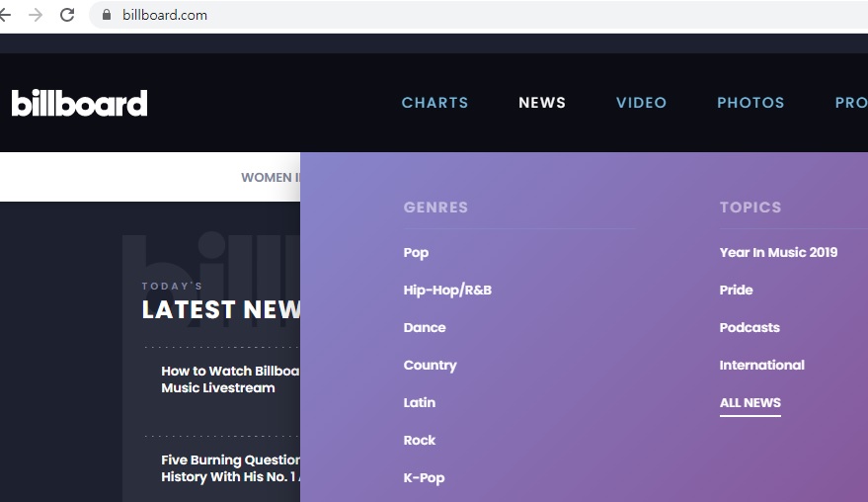Open the Video menu
The height and width of the screenshot is (502, 868).
coord(641,103)
